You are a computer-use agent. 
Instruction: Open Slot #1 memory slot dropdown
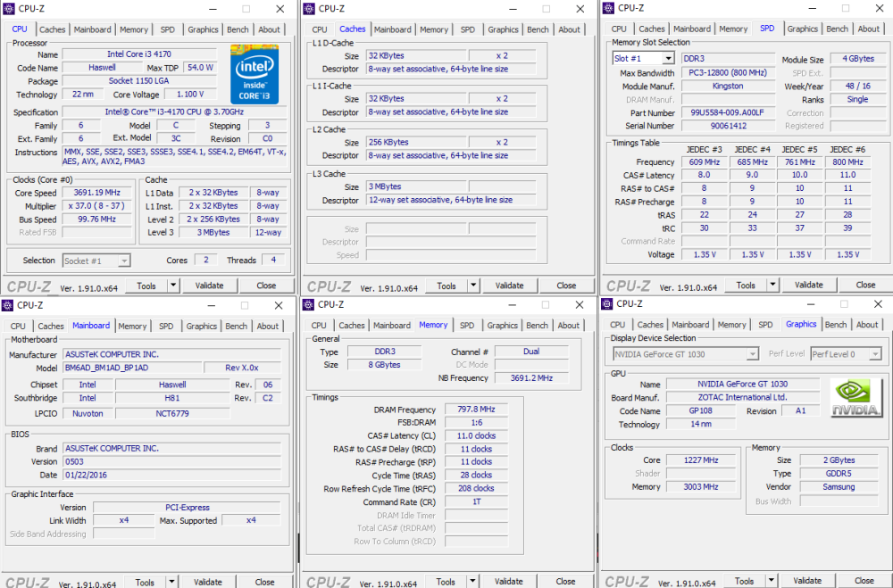(x=668, y=59)
